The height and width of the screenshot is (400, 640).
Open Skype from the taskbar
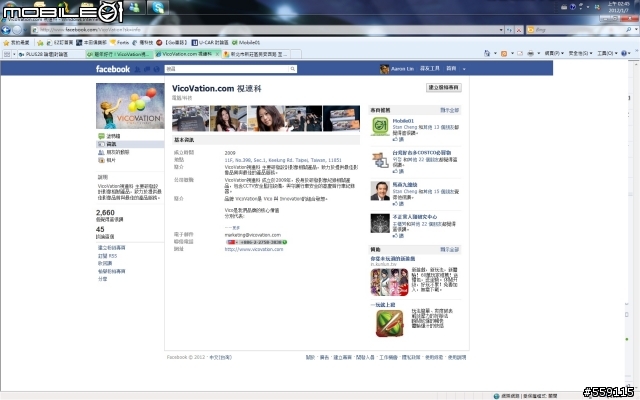(158, 7)
